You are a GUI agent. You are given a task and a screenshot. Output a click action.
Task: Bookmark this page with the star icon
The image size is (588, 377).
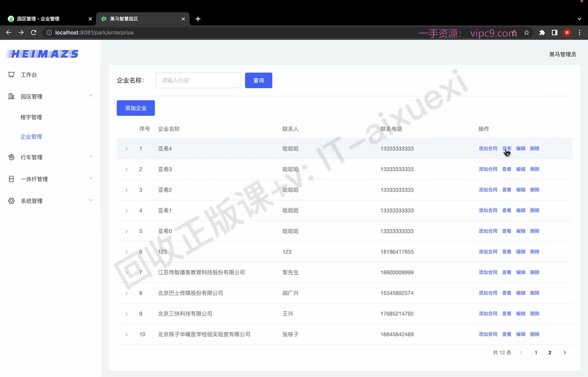527,33
